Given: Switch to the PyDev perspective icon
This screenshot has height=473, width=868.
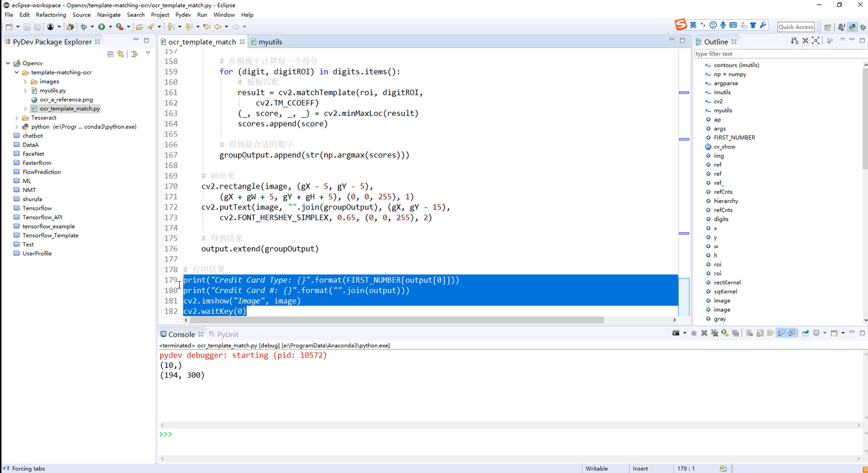Looking at the screenshot, I should (x=853, y=27).
